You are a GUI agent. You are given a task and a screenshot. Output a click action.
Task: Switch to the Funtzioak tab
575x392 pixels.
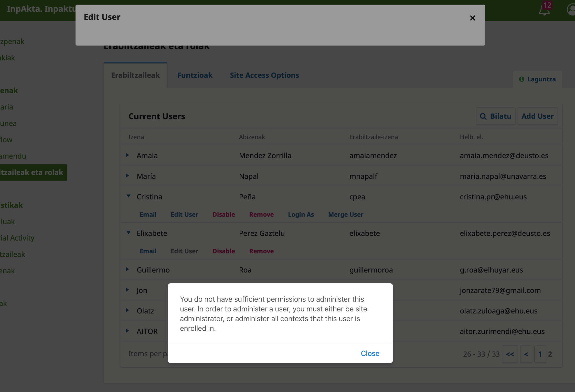195,75
